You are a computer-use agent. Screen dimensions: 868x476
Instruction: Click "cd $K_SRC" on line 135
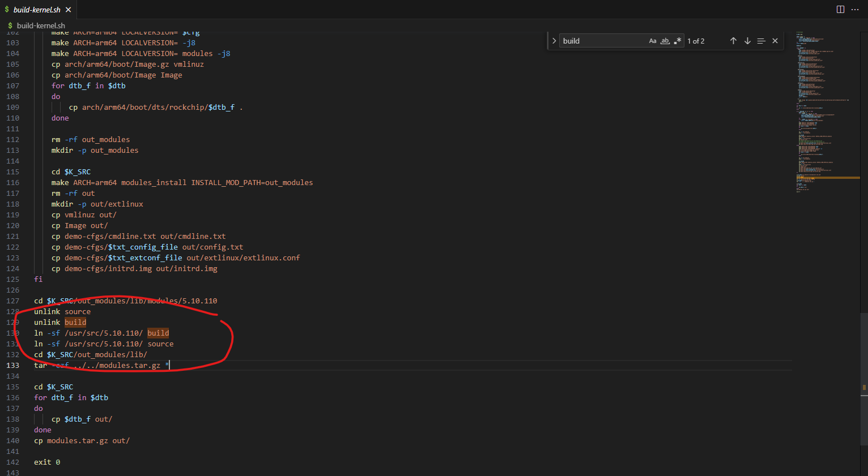point(53,387)
